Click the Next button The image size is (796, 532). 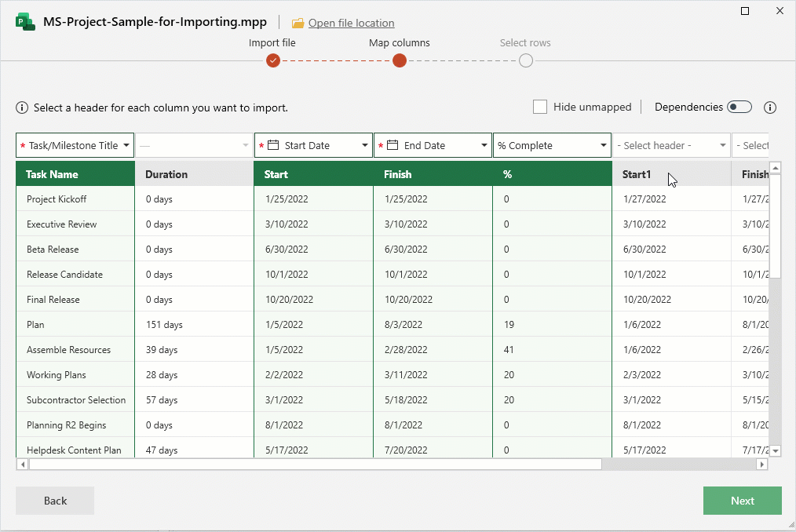click(742, 501)
